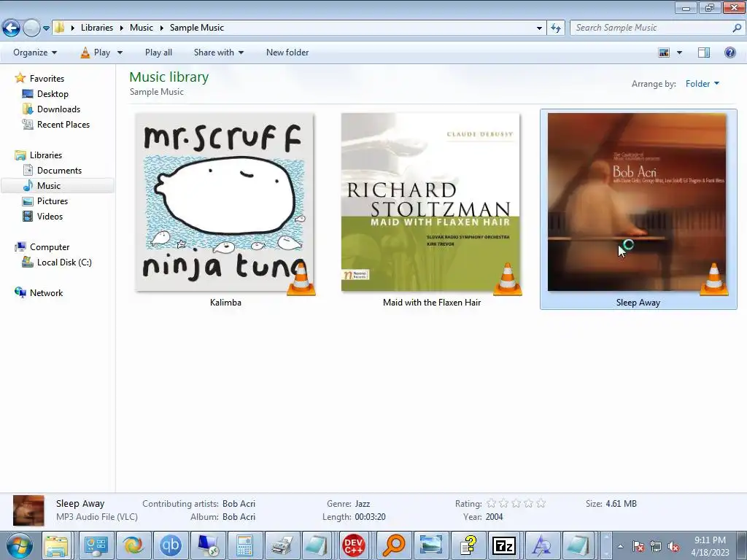Select Network in navigation pane
This screenshot has height=560, width=747.
tap(46, 293)
